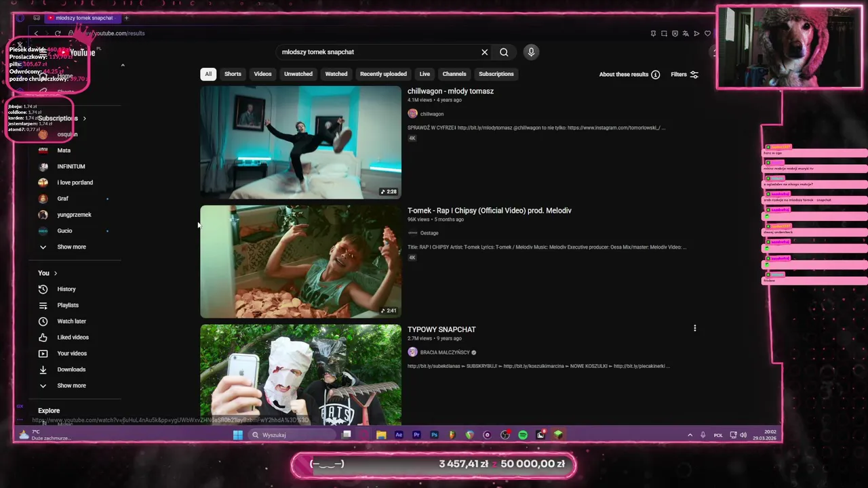Image resolution: width=868 pixels, height=488 pixels.
Task: Start voice search with the microphone
Action: point(531,52)
